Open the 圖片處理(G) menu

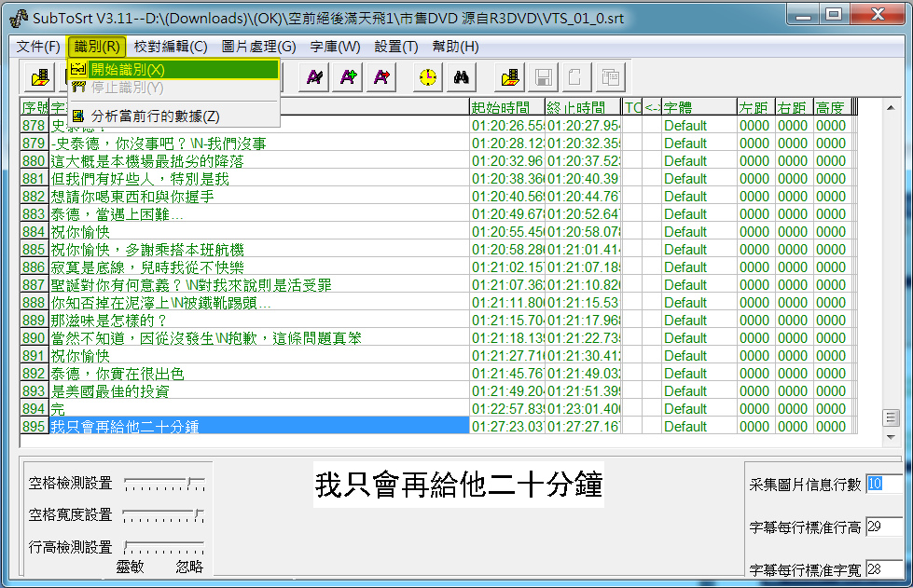[x=259, y=47]
